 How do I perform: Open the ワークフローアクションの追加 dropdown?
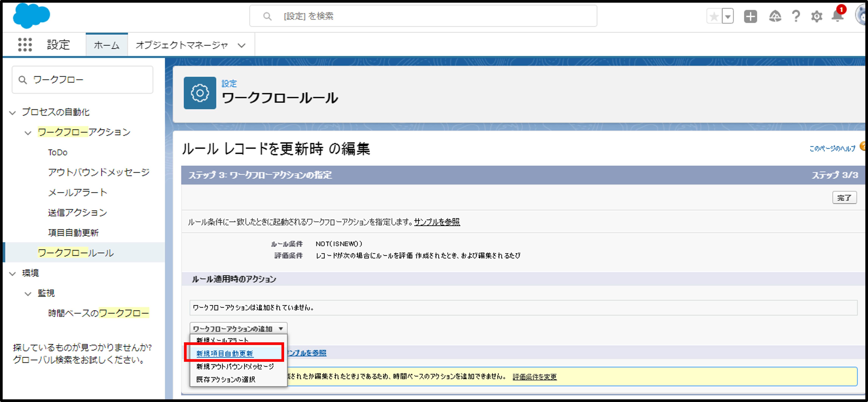(x=238, y=329)
